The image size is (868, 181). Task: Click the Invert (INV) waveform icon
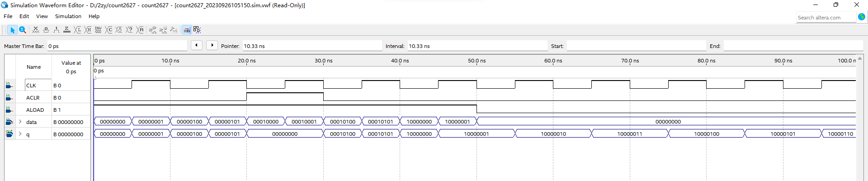98,30
